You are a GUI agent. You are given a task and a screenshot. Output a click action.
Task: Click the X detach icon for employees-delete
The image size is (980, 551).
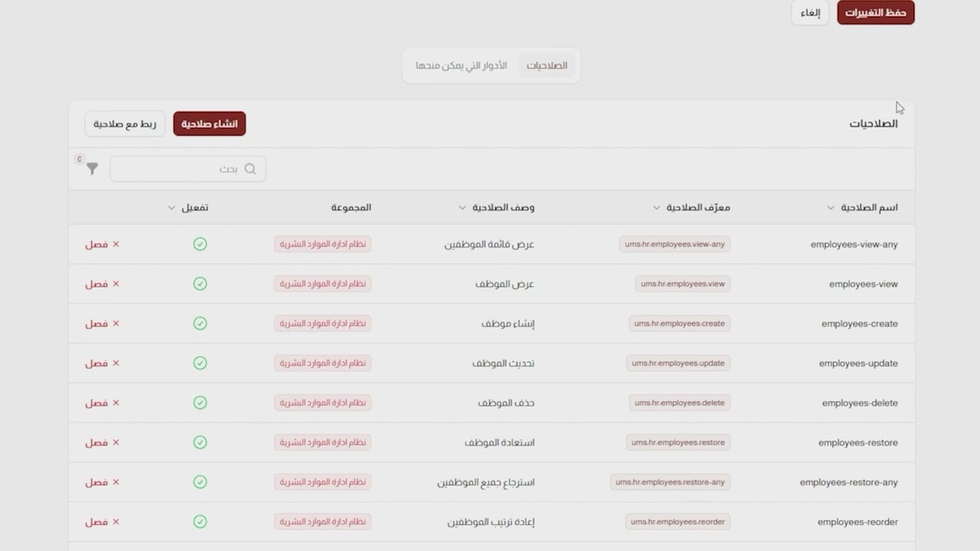pos(116,403)
